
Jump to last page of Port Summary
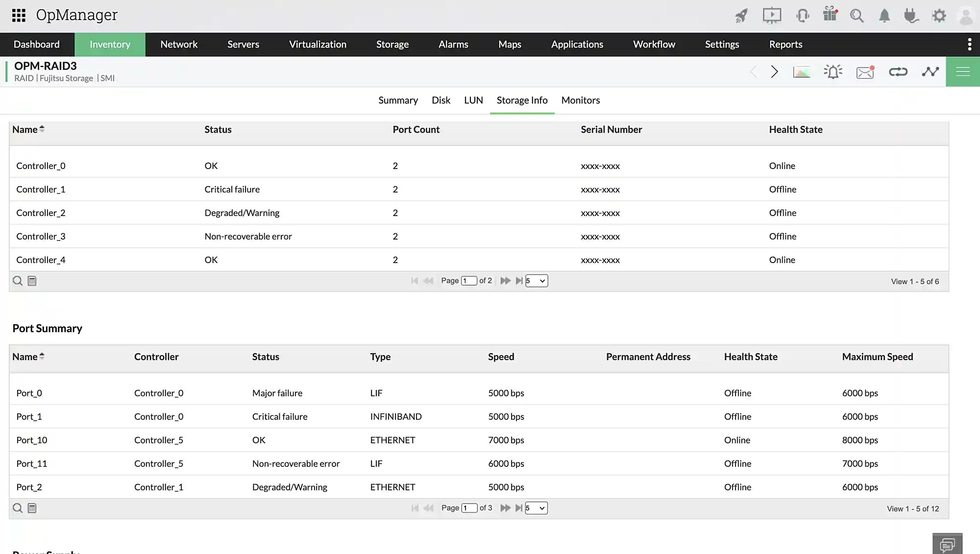tap(519, 508)
